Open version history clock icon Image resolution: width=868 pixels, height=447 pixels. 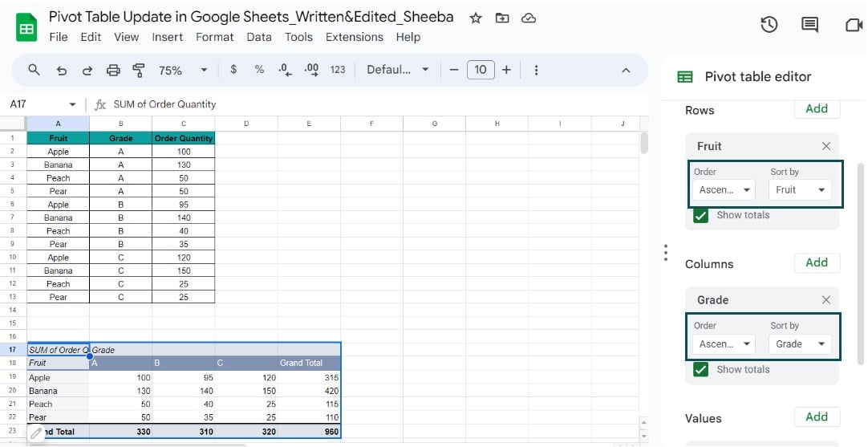tap(769, 25)
